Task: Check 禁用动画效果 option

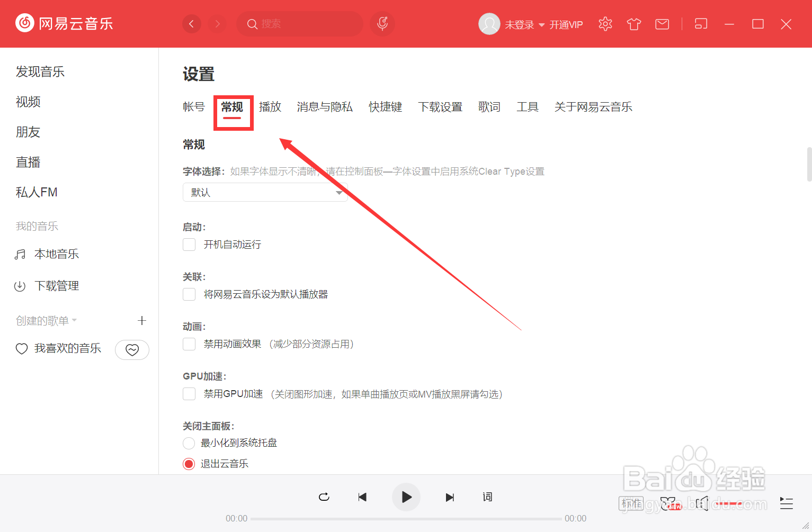Action: [189, 344]
